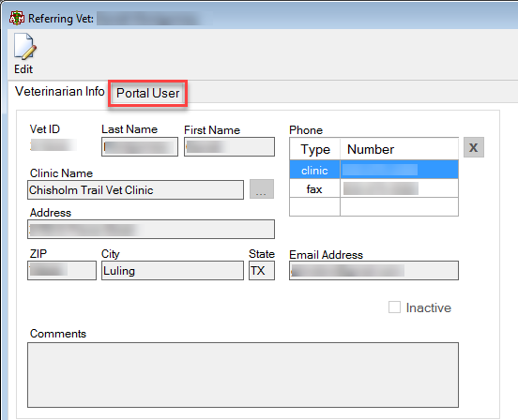Viewport: 518px width, 420px height.
Task: Switch to Veterinarian Info tab
Action: coord(60,91)
